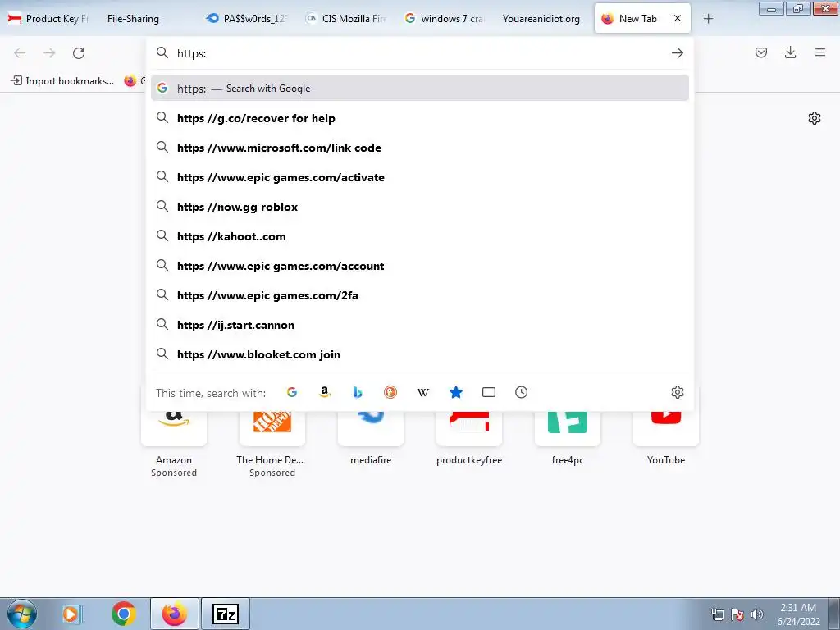Open Google Chrome from taskbar
Image resolution: width=840 pixels, height=630 pixels.
click(x=123, y=614)
